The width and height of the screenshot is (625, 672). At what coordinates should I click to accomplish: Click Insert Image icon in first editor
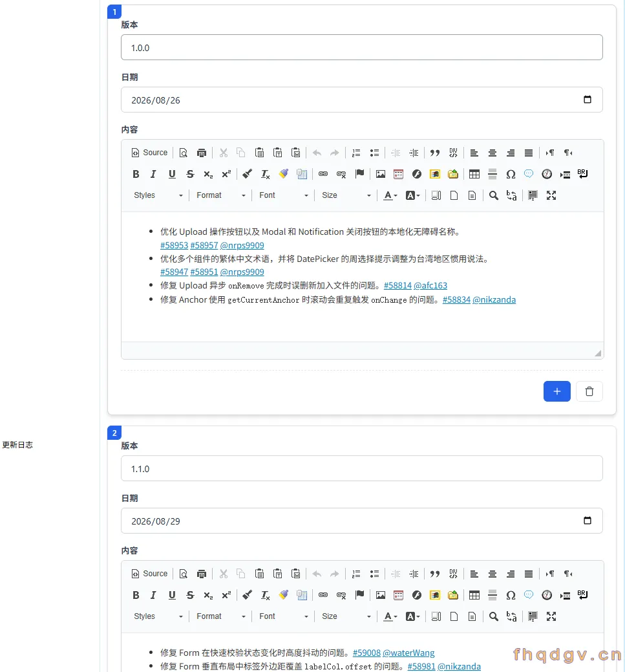click(381, 174)
